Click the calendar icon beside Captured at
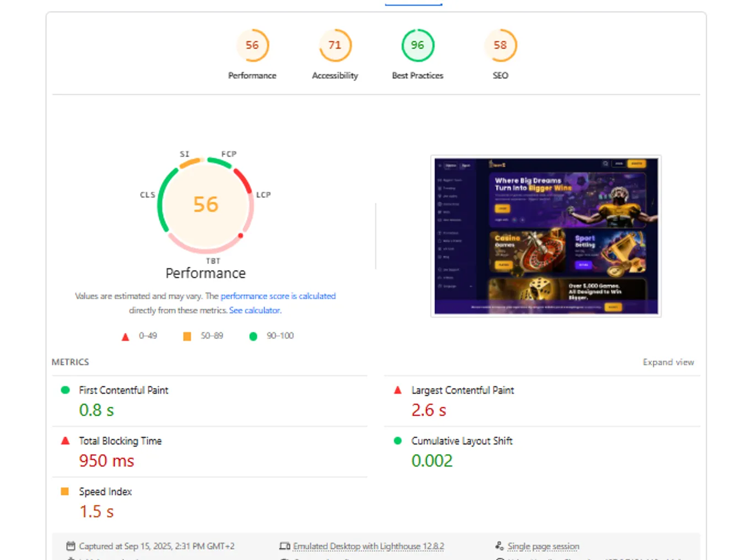731x560 pixels. tap(71, 546)
